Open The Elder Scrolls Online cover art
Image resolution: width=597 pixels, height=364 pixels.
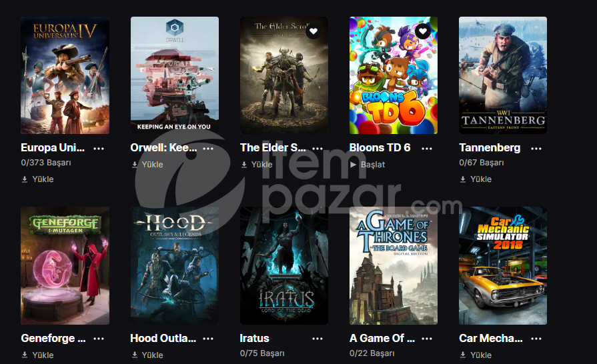(284, 75)
